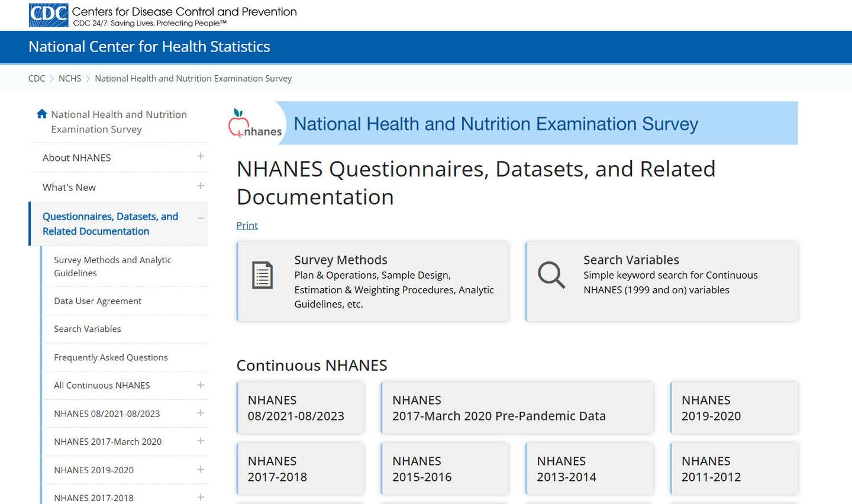The image size is (852, 504).
Task: Expand the What's New section
Action: [x=201, y=186]
